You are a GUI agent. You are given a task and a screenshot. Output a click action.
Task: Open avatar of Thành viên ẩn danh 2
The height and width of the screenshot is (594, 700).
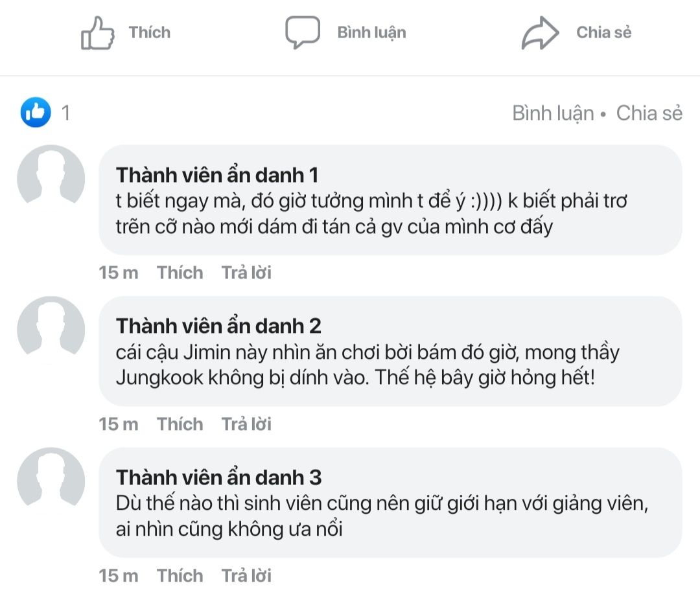(51, 330)
